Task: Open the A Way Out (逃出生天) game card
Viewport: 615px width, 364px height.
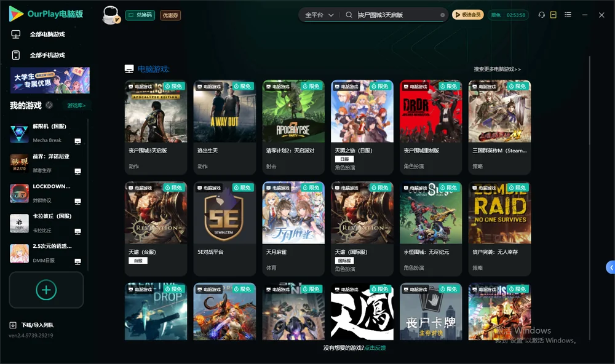Action: pos(224,127)
